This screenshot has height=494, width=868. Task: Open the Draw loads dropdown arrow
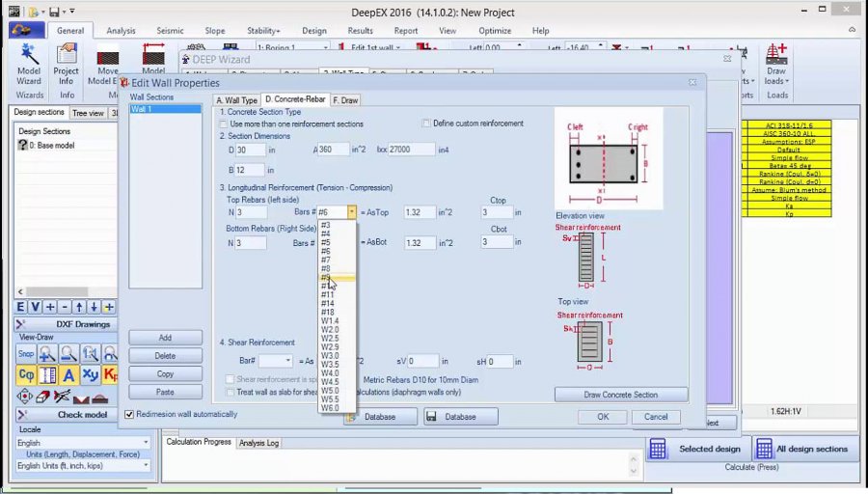tap(787, 81)
